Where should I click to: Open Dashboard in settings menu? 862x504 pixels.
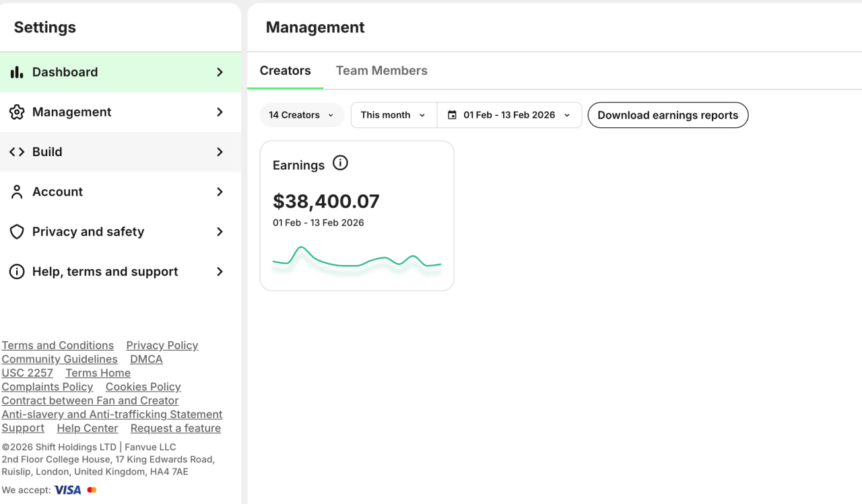[x=121, y=72]
